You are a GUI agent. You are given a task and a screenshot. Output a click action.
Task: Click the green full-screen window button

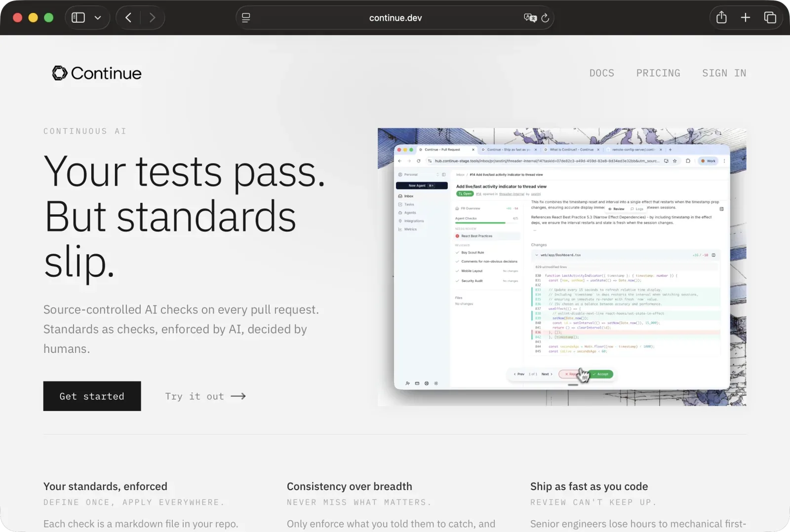48,18
